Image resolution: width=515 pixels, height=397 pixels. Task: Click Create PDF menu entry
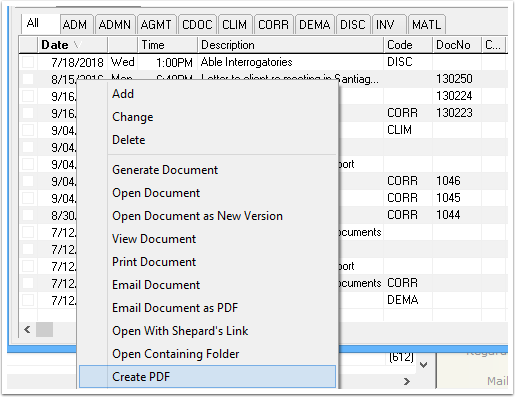click(207, 377)
